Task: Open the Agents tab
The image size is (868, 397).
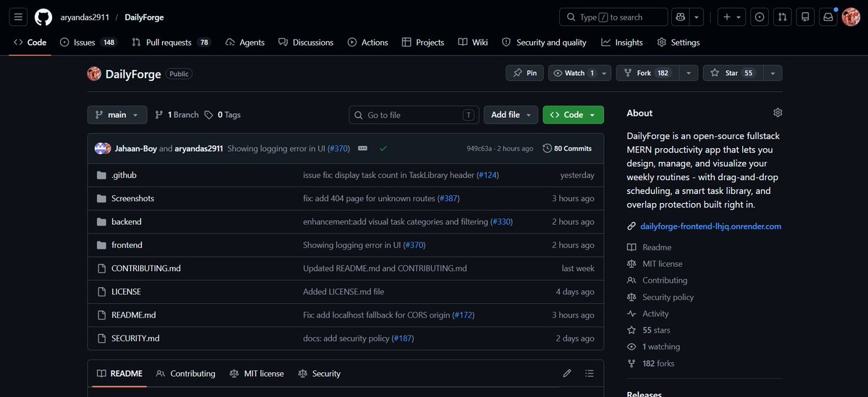Action: [x=244, y=43]
